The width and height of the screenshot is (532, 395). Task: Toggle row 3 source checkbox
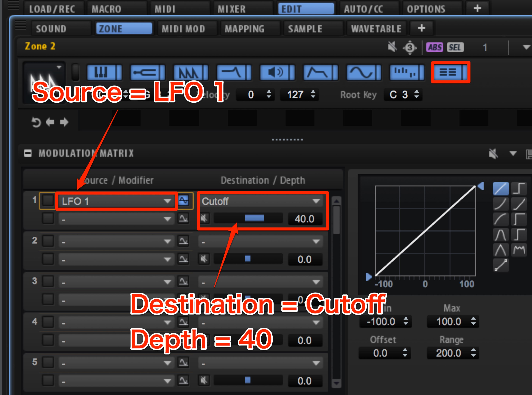48,281
